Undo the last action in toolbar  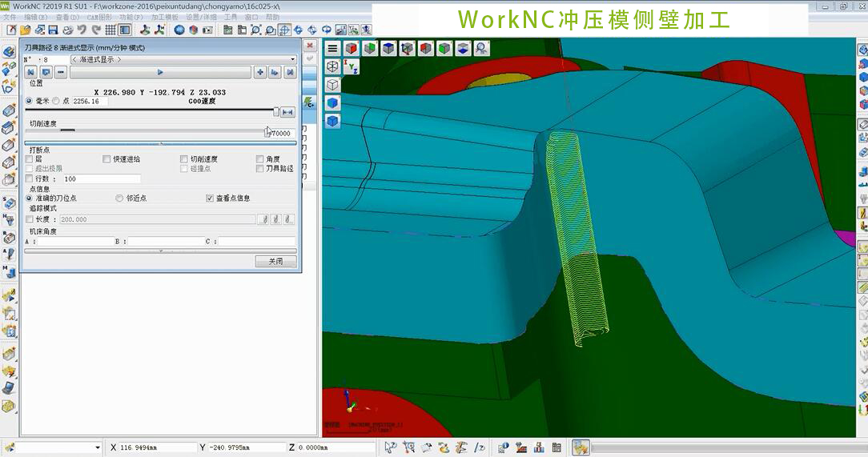tap(82, 30)
